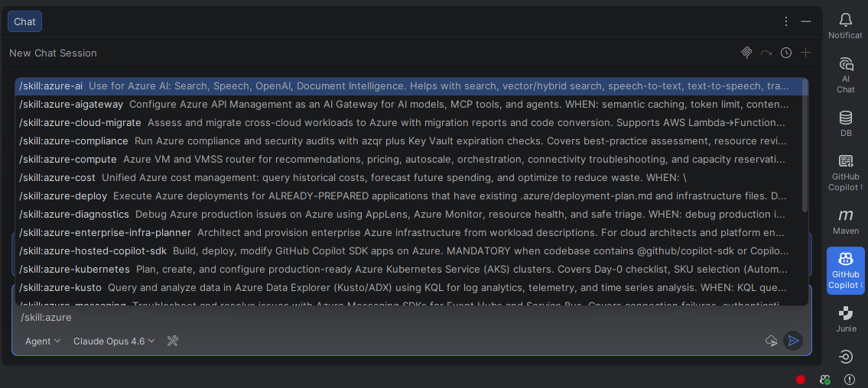The image size is (868, 388).
Task: Click the paperclip attach context icon
Action: point(746,53)
